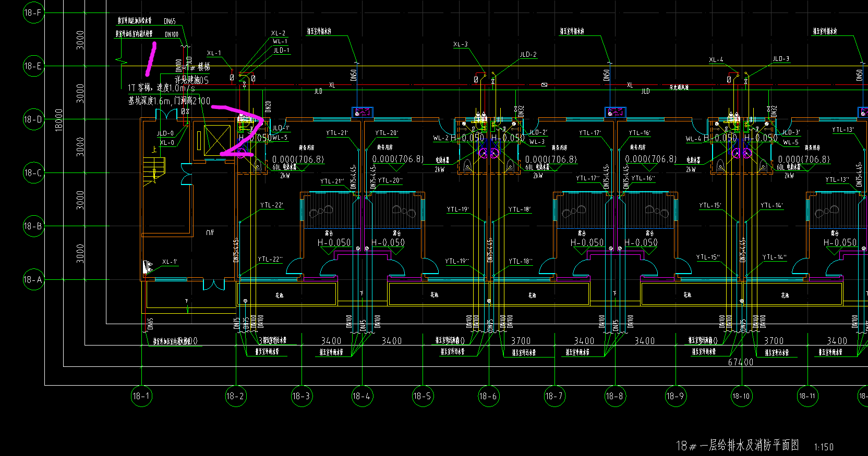Pick grid axis bubble 18-8
Viewport: 868px width, 456px height.
click(x=615, y=396)
